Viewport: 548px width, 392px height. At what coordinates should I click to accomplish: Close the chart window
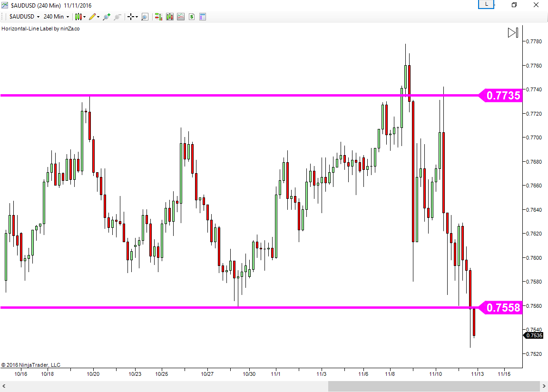click(536, 5)
